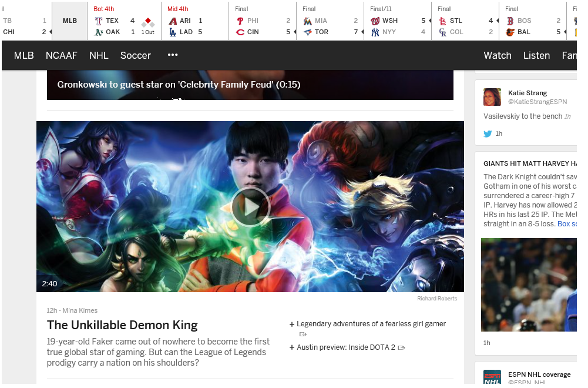Open NHL in the navigation bar
The height and width of the screenshot is (388, 588).
tap(99, 55)
